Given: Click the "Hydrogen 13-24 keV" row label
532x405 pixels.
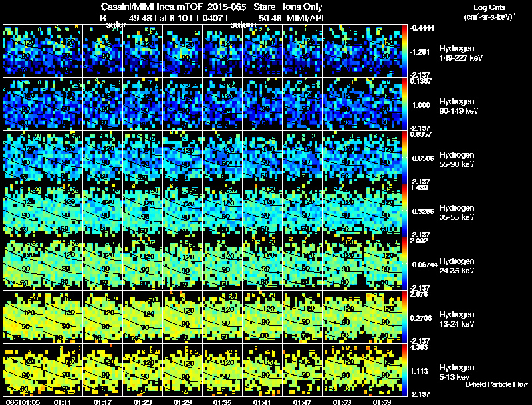Looking at the screenshot, I should (457, 319).
